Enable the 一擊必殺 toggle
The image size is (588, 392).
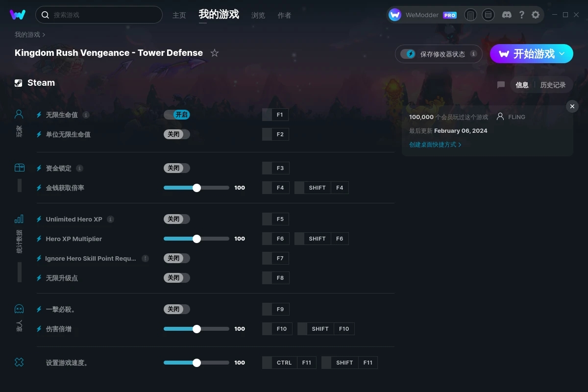pyautogui.click(x=177, y=309)
